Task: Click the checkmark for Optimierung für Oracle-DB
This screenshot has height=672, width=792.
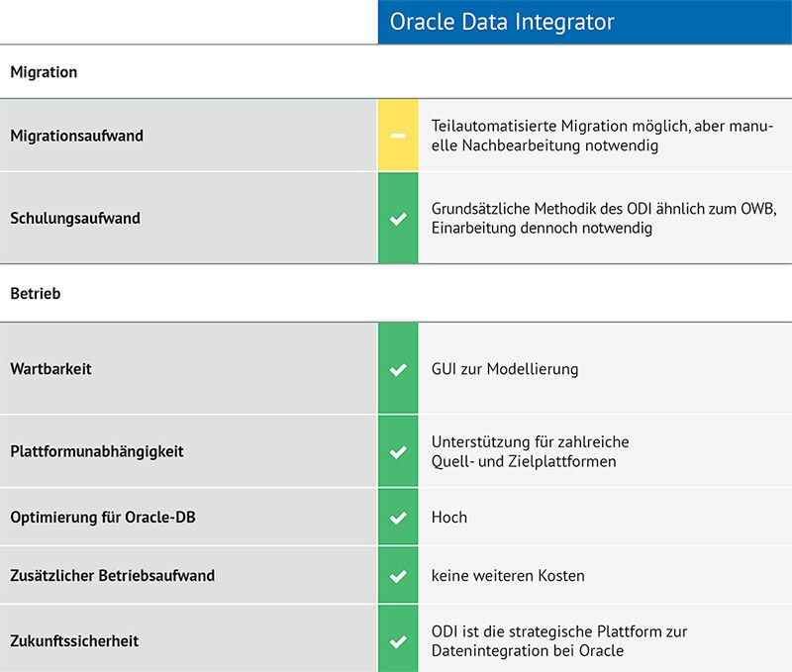Action: click(398, 518)
